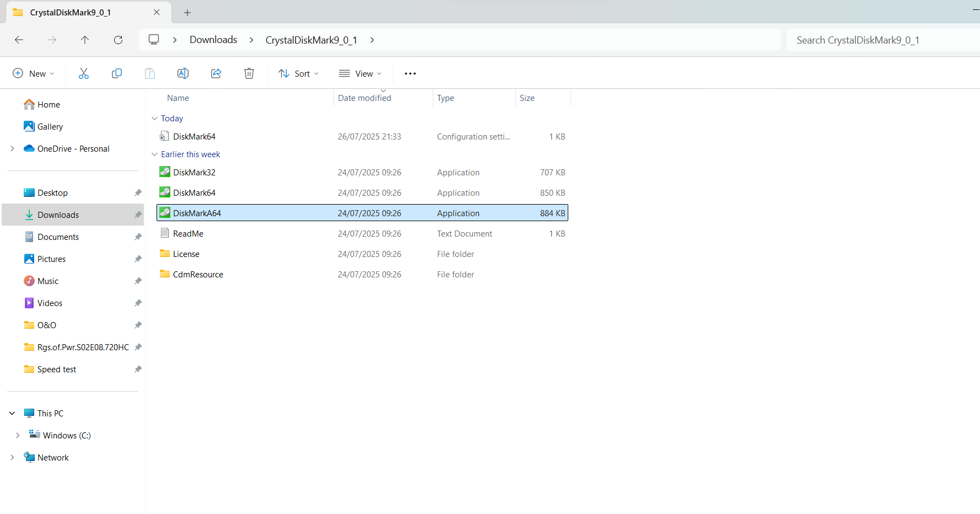Share DiskMarkA64 using the Share icon
Viewport: 980px width, 514px height.
[216, 73]
